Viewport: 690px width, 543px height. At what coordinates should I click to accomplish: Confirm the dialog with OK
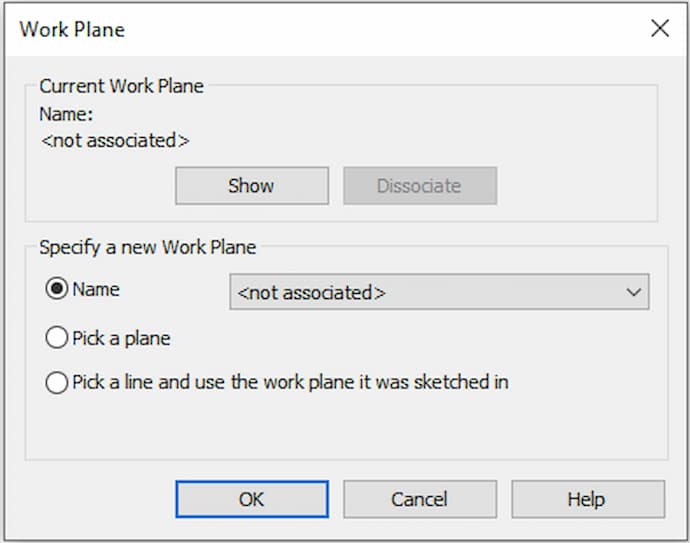251,499
